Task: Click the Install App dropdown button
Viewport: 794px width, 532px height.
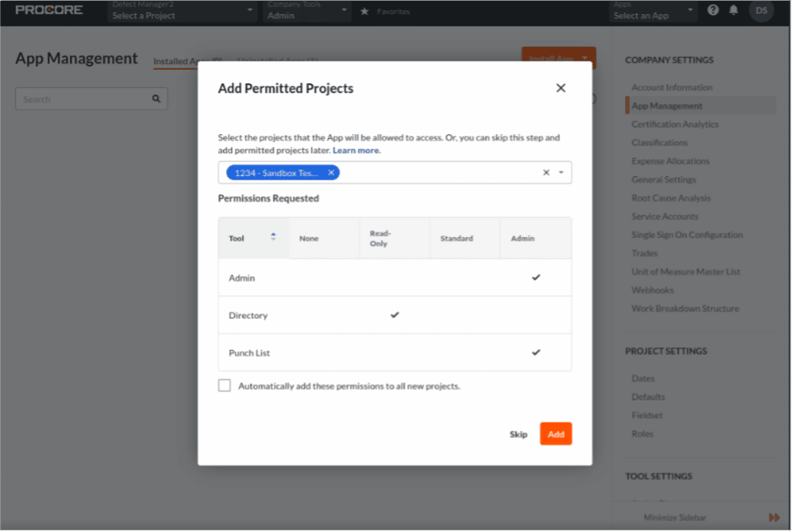Action: coord(560,58)
